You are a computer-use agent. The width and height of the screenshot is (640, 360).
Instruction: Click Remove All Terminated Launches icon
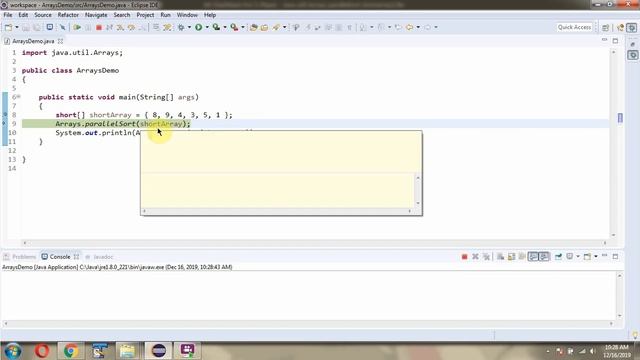tap(486, 257)
